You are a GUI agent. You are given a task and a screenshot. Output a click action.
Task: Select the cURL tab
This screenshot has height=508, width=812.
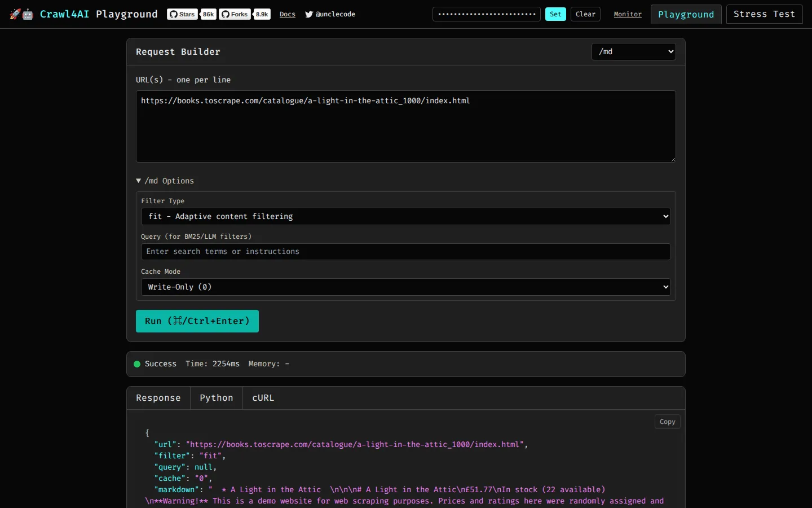pos(263,398)
